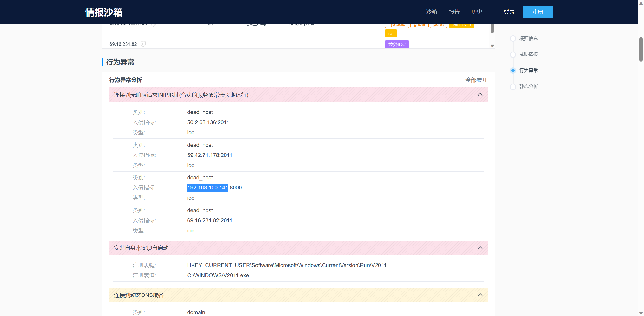Click inner table scroll-down arrow
Screen dimensions: 644x316
(x=492, y=46)
